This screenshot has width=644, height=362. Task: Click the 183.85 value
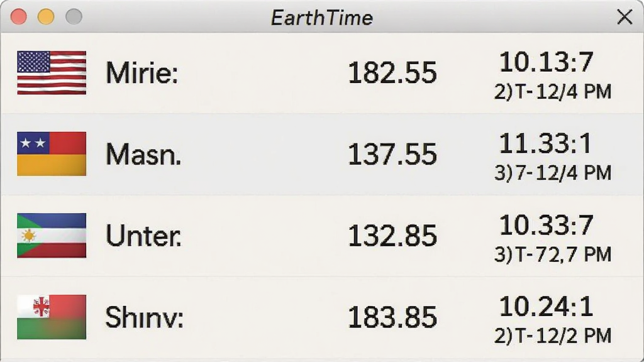392,317
